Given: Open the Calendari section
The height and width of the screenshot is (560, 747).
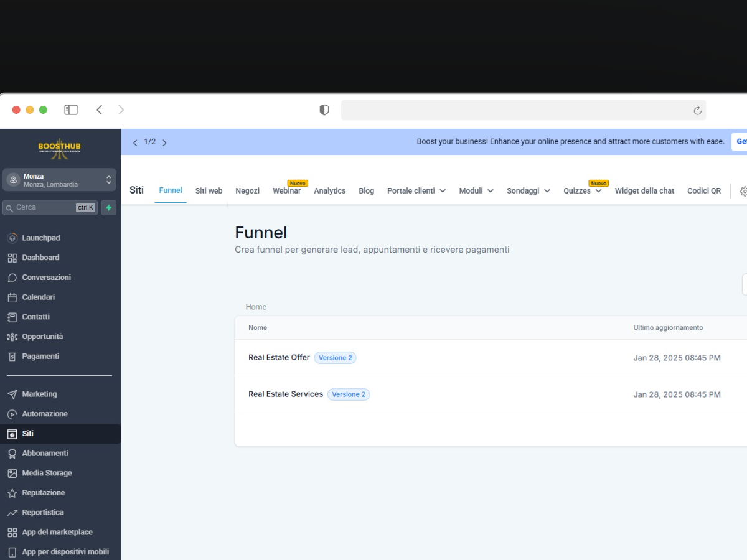Looking at the screenshot, I should [38, 297].
